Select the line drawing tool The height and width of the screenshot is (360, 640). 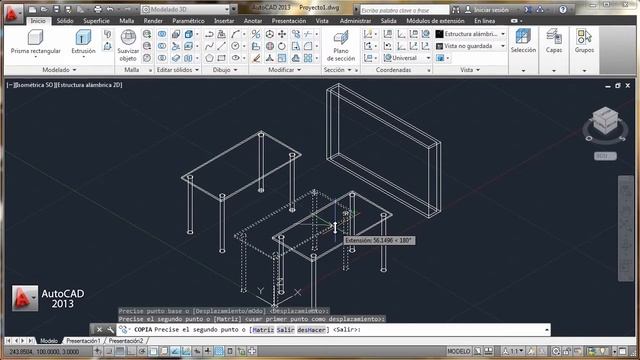coord(222,46)
